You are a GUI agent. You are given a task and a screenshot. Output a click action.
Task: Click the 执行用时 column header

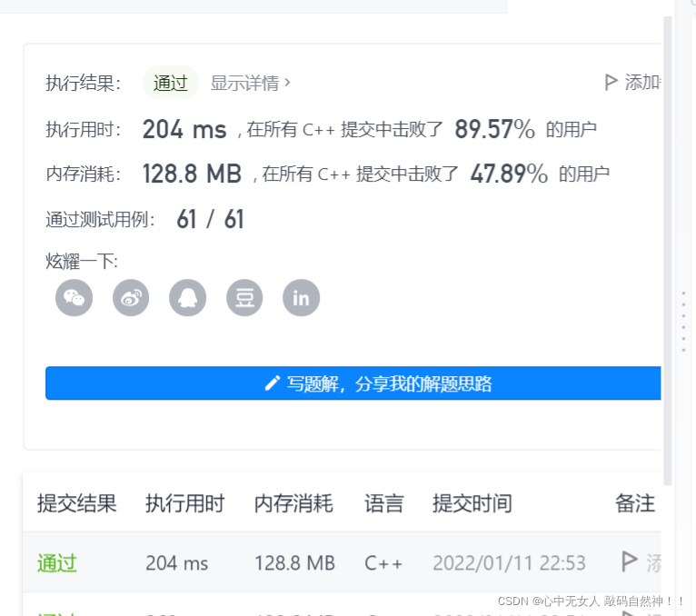pyautogui.click(x=185, y=503)
